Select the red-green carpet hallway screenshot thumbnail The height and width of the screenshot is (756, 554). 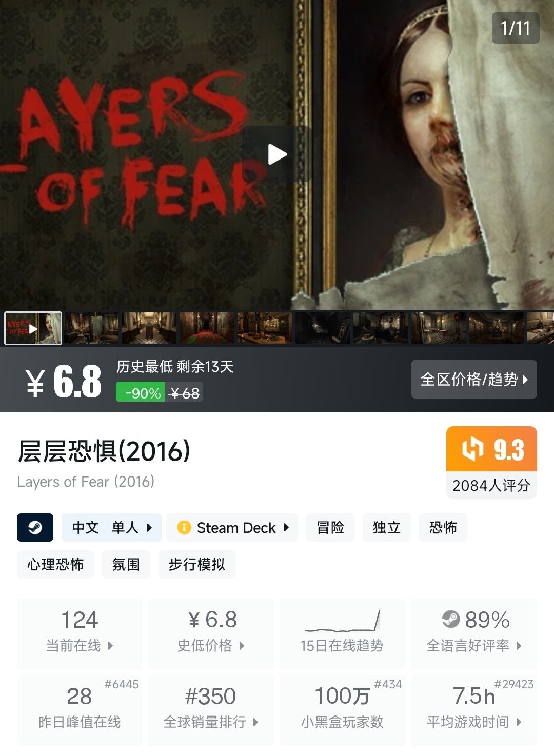206,328
